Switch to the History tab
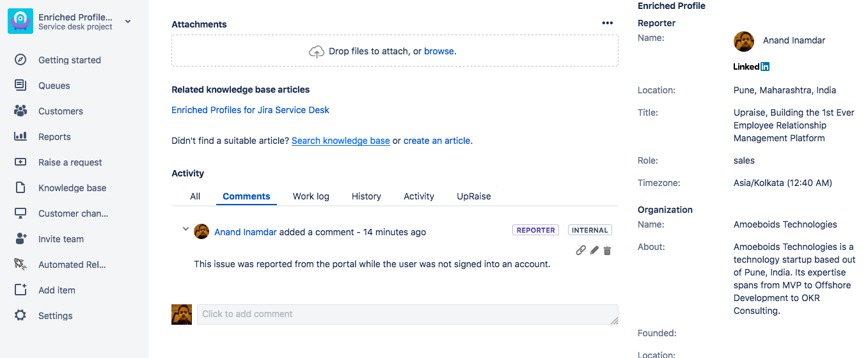The image size is (868, 358). pos(367,196)
